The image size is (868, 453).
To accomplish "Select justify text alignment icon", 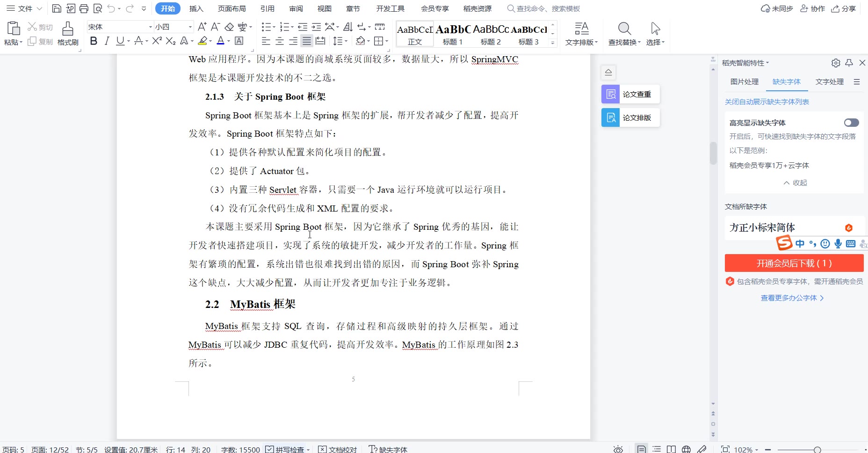I will click(306, 41).
